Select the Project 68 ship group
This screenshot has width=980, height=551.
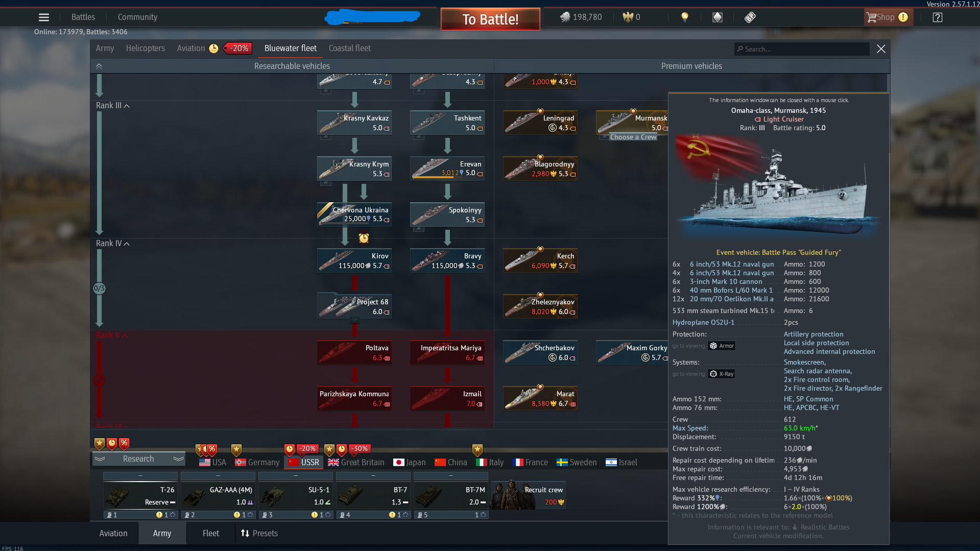click(354, 306)
